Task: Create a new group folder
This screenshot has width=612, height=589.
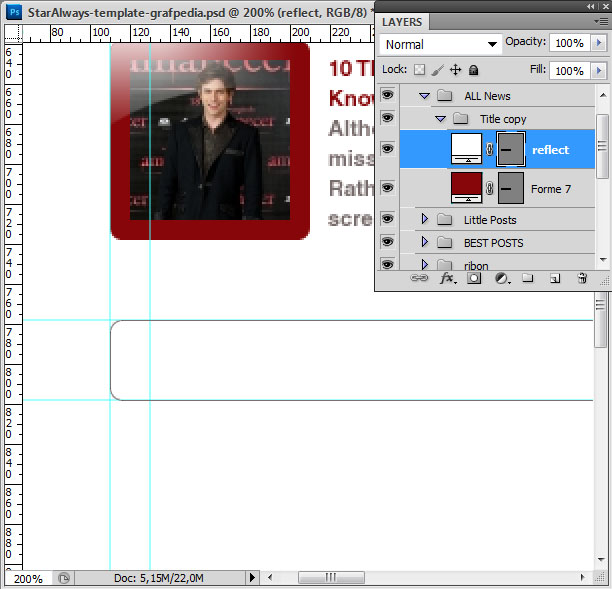Action: point(528,278)
